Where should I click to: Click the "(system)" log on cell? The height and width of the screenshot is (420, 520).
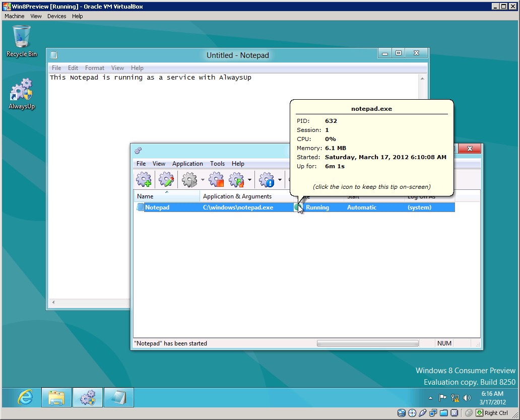(x=420, y=207)
